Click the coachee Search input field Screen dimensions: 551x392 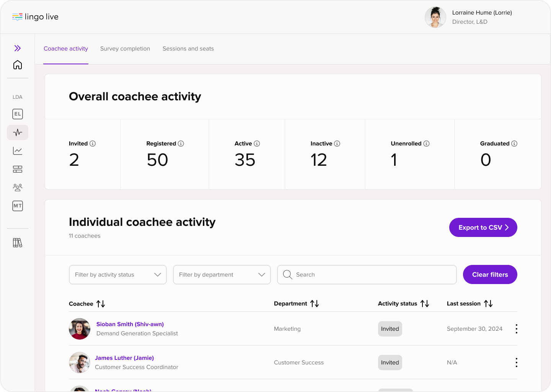(367, 275)
